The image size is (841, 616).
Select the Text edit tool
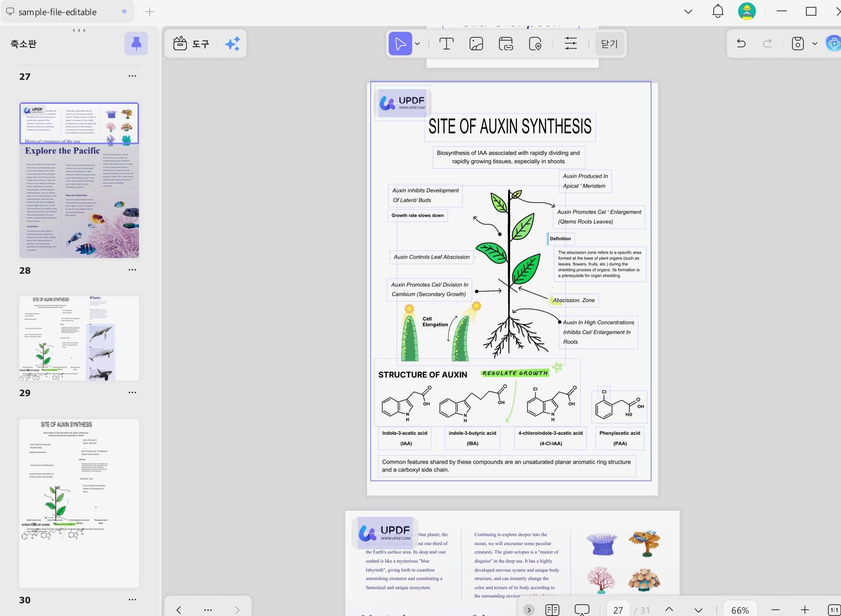[446, 44]
